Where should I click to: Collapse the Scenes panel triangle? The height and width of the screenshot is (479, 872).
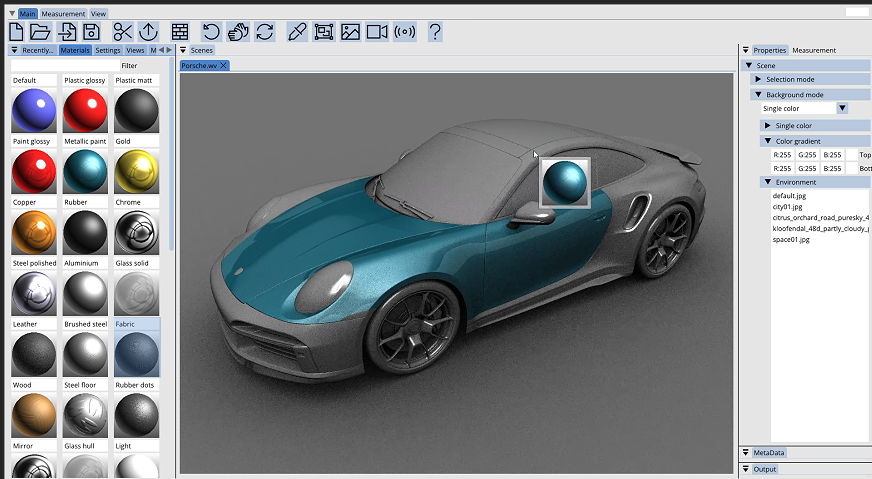pos(183,50)
